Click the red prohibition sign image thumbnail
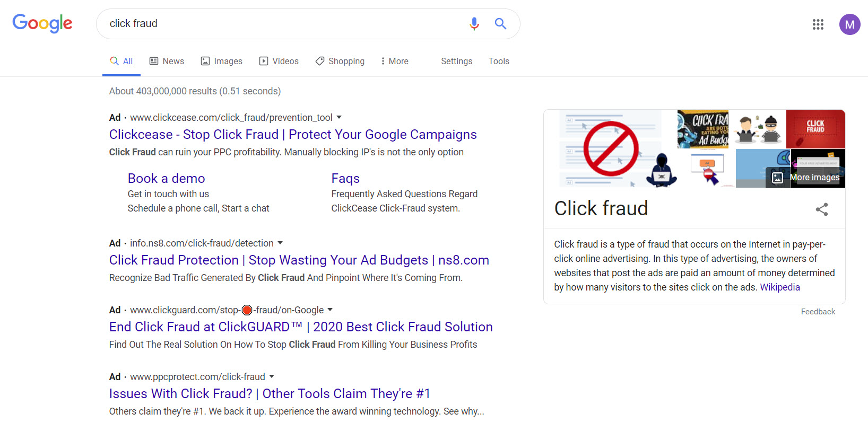The height and width of the screenshot is (431, 868). pos(610,148)
